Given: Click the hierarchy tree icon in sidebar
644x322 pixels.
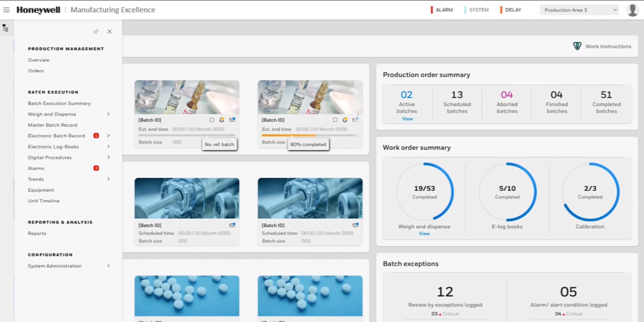Looking at the screenshot, I should 6,28.
